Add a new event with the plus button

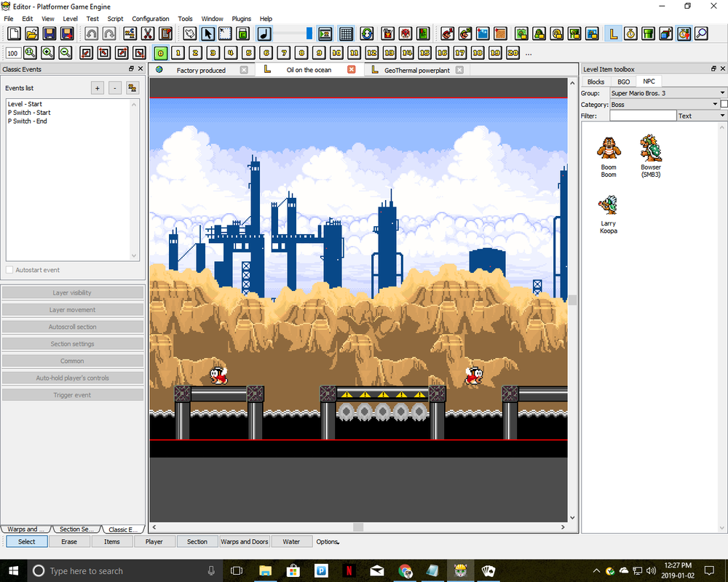click(x=98, y=88)
